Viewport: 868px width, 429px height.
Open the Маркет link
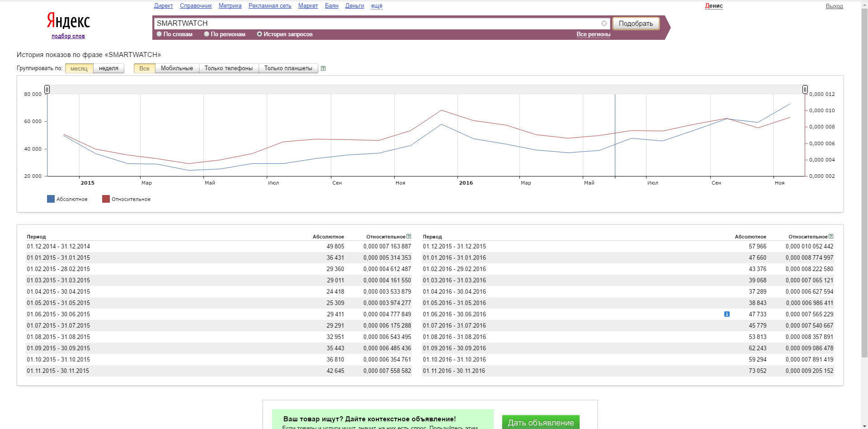pyautogui.click(x=308, y=6)
